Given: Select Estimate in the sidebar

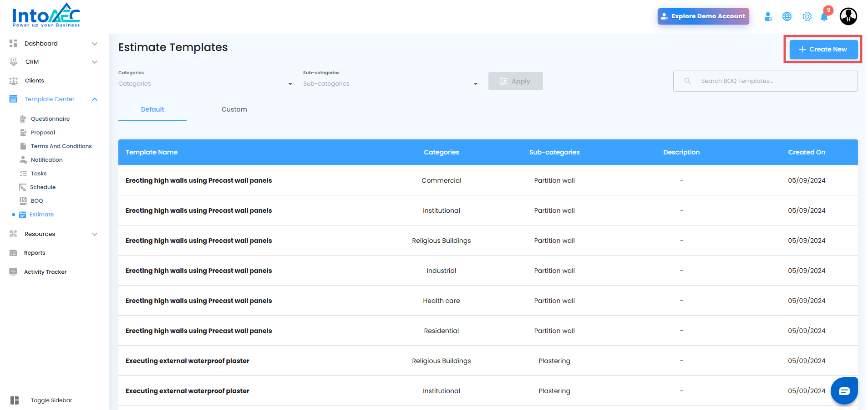Looking at the screenshot, I should coord(41,215).
